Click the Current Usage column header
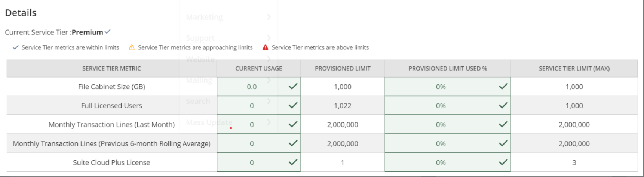 (x=258, y=68)
